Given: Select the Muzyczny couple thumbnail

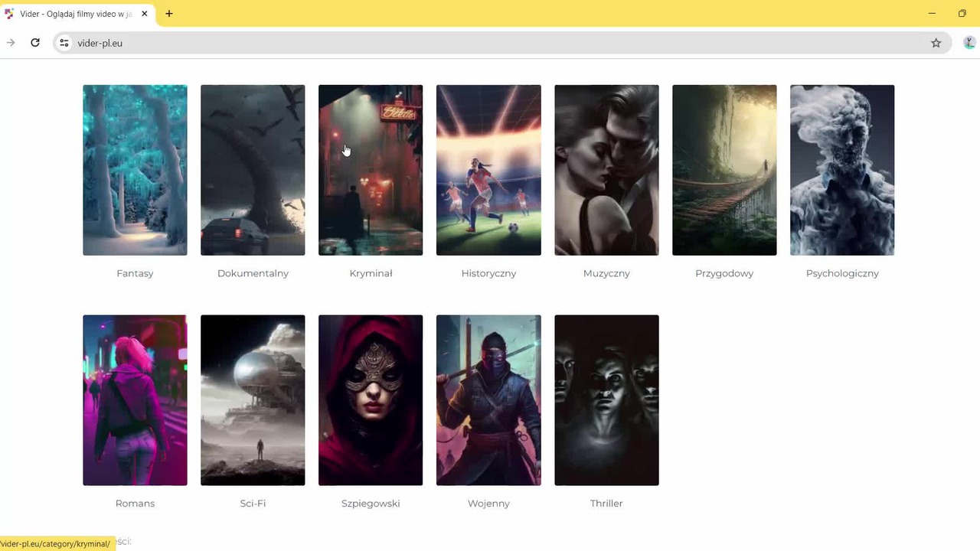Looking at the screenshot, I should (x=606, y=170).
